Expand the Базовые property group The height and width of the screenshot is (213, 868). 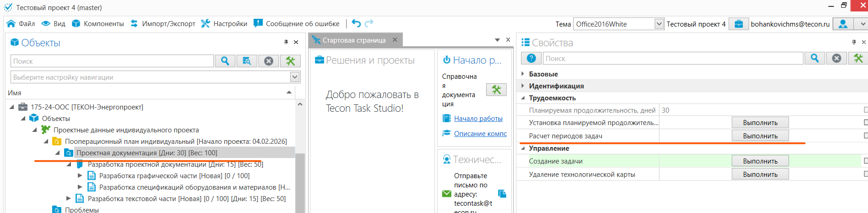tap(523, 74)
